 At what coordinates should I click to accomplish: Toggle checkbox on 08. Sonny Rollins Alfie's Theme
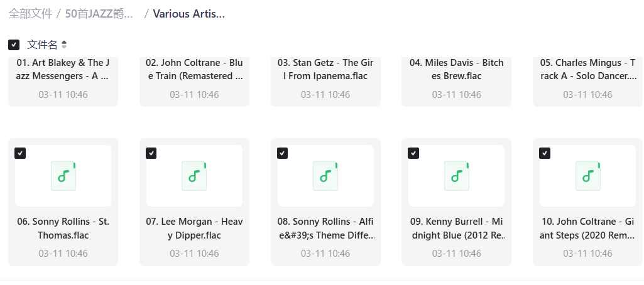282,153
